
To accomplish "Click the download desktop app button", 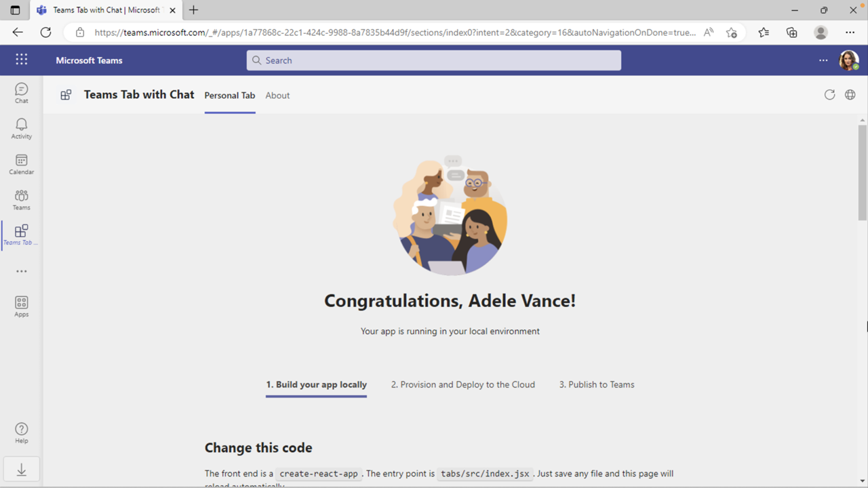I will tap(21, 469).
